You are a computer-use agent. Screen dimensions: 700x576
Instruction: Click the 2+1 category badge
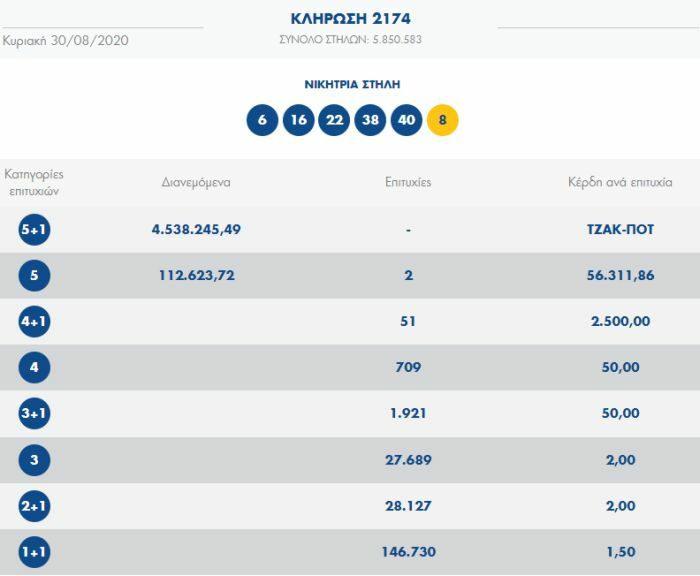click(x=34, y=506)
